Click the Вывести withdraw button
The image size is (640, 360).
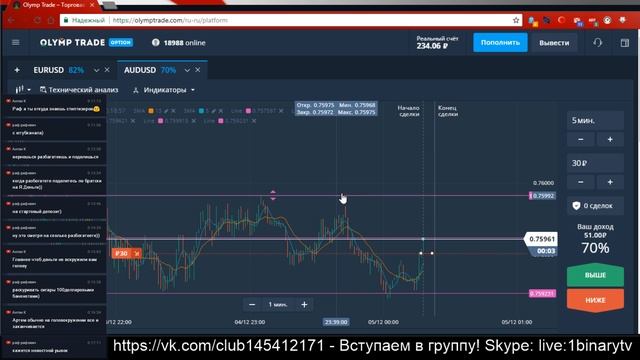(x=554, y=42)
